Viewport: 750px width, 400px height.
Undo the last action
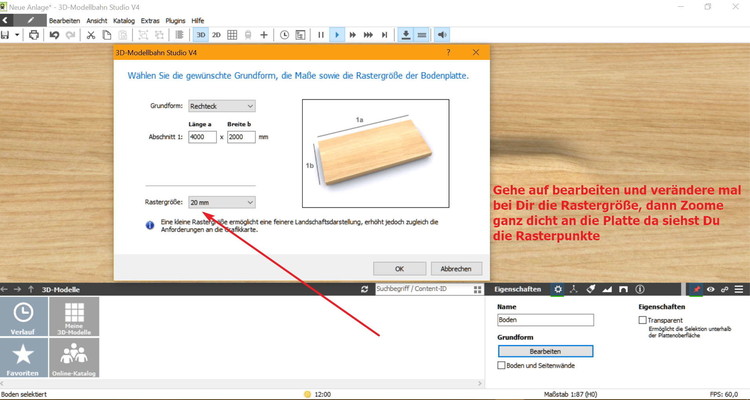click(x=54, y=35)
